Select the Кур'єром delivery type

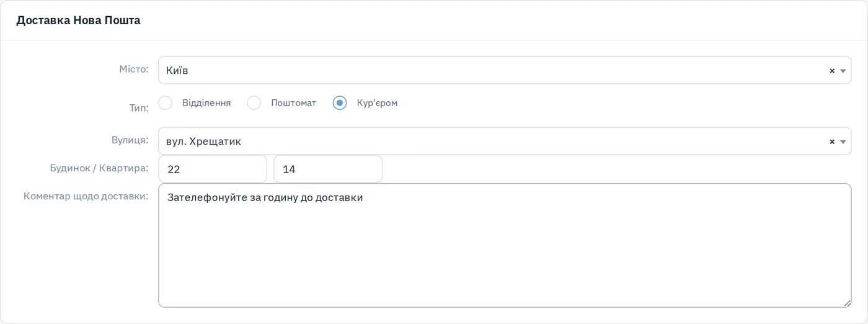point(339,103)
